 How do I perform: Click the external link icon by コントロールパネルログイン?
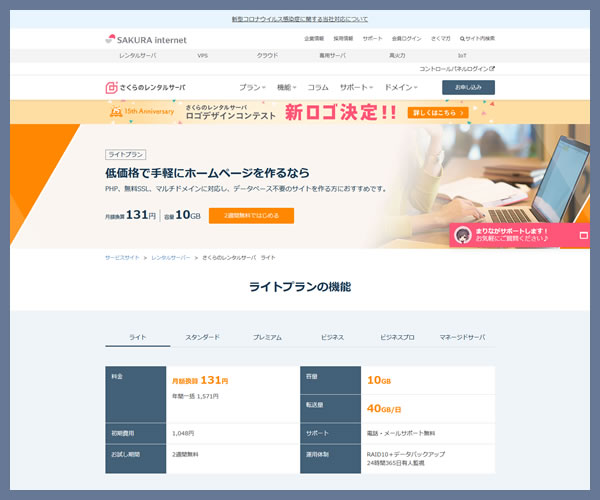tap(492, 68)
